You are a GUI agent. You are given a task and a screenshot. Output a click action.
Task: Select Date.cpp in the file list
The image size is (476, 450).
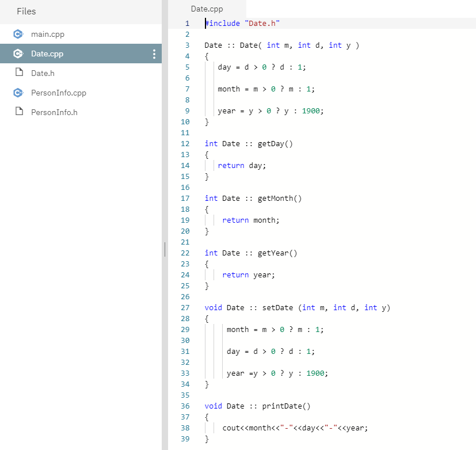pos(81,54)
